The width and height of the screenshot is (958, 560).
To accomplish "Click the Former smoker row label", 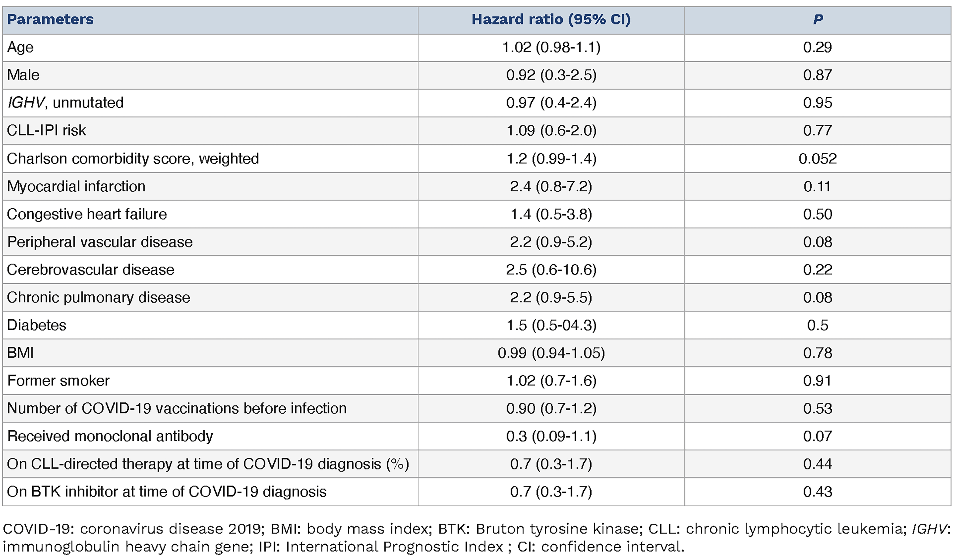I will tap(58, 381).
